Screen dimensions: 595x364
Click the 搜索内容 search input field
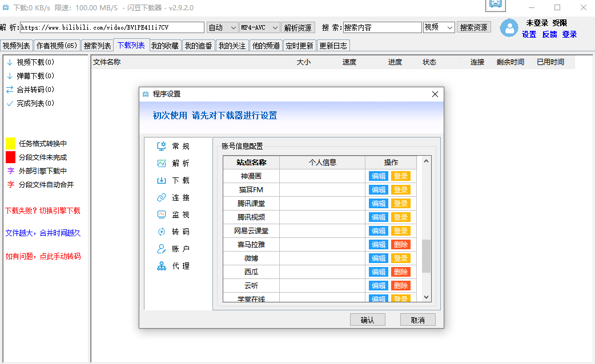click(x=383, y=27)
